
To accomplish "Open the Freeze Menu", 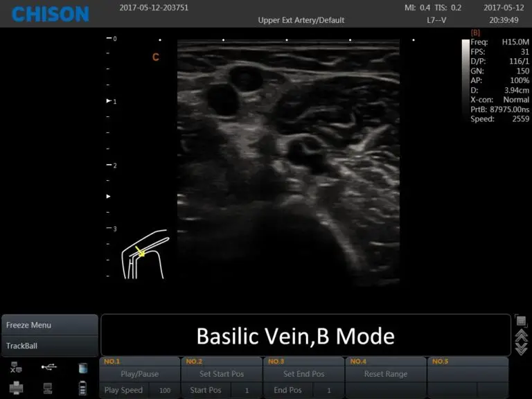I will point(48,325).
